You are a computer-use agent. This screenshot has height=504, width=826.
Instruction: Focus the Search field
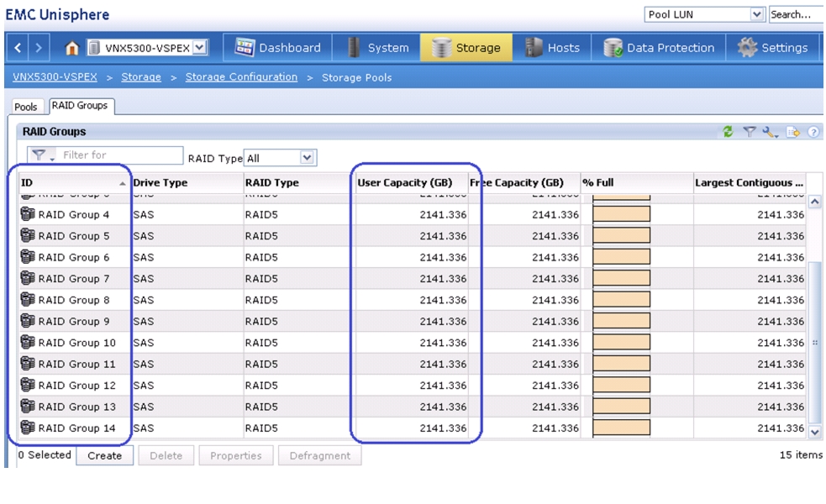(796, 14)
